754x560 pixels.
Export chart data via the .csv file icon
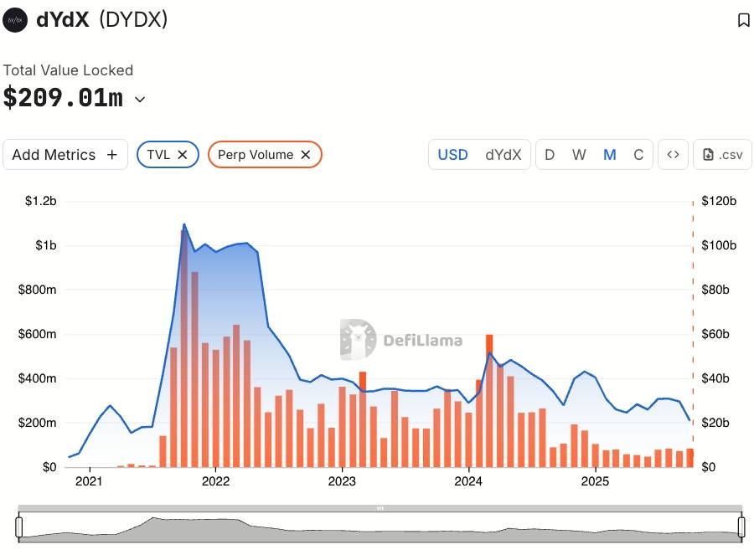point(721,154)
